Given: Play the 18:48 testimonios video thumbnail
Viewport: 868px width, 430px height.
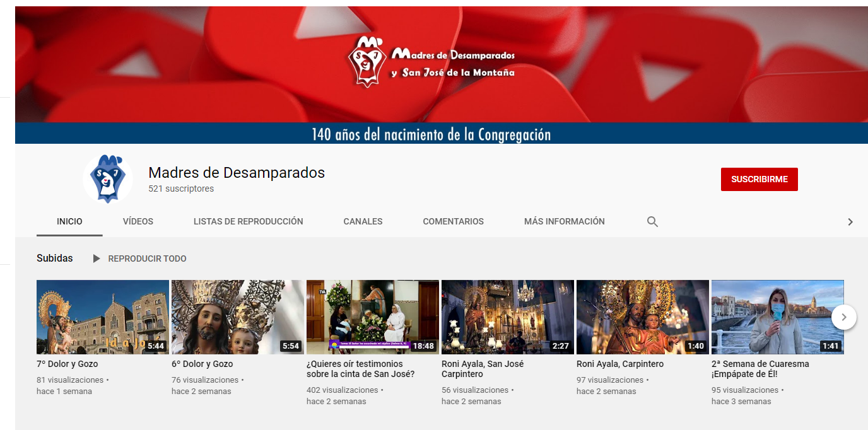Looking at the screenshot, I should (373, 317).
